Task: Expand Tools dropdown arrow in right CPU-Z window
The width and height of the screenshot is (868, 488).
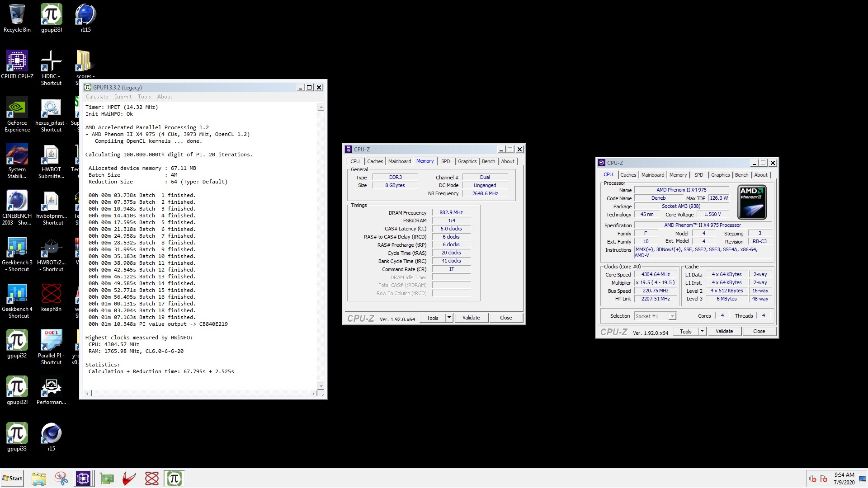Action: pyautogui.click(x=702, y=331)
